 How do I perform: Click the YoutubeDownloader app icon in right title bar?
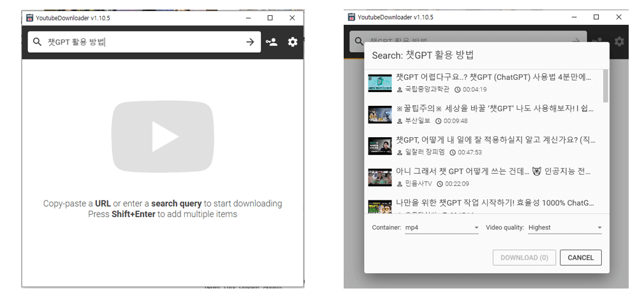point(351,17)
